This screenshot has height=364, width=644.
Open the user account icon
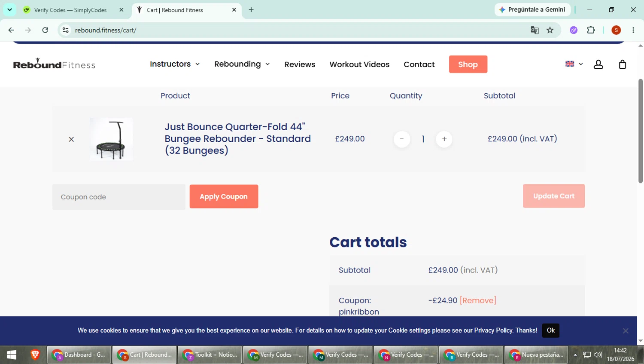598,64
